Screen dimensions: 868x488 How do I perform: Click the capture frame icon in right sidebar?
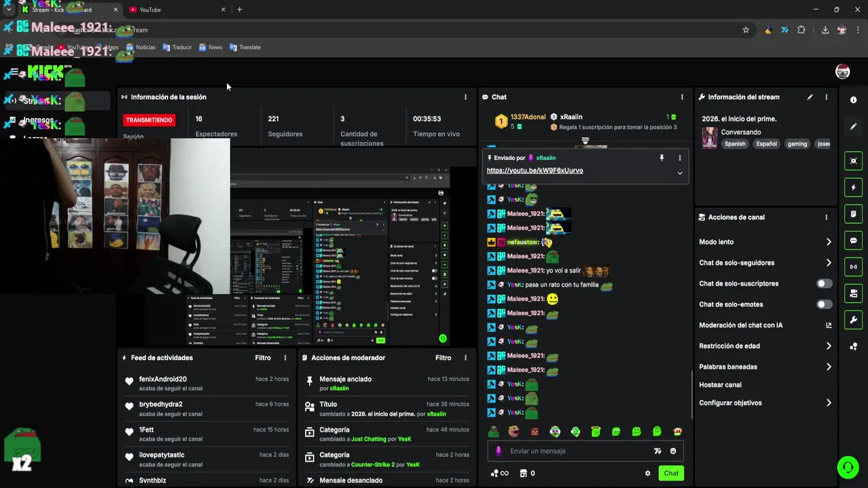point(853,161)
